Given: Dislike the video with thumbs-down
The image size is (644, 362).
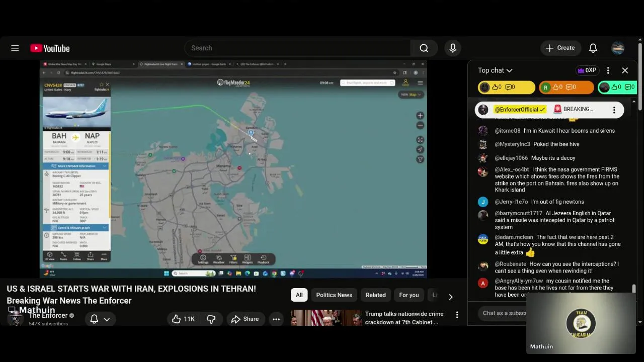Looking at the screenshot, I should 211,319.
